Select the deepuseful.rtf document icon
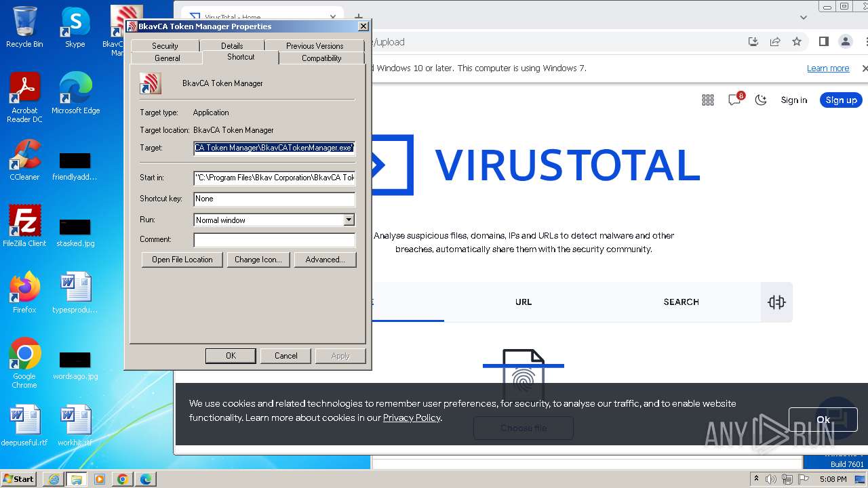Image resolution: width=868 pixels, height=488 pixels. pos(24,426)
